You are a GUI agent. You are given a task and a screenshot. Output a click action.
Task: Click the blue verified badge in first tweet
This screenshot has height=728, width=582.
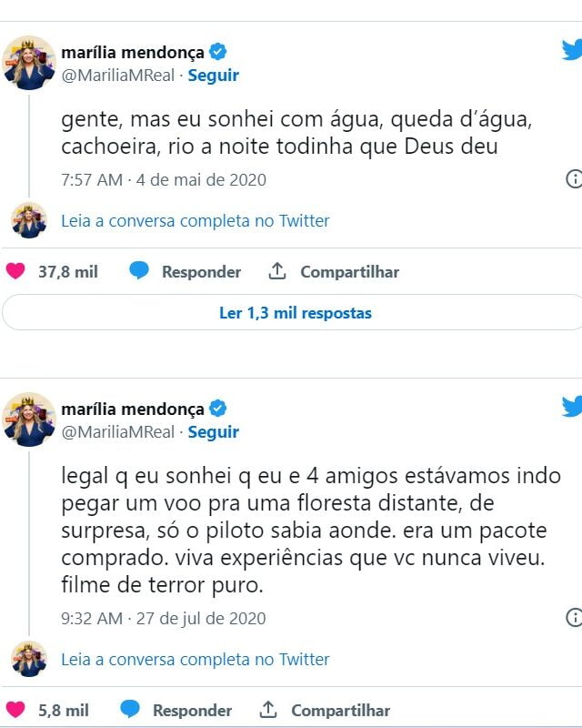[x=217, y=52]
